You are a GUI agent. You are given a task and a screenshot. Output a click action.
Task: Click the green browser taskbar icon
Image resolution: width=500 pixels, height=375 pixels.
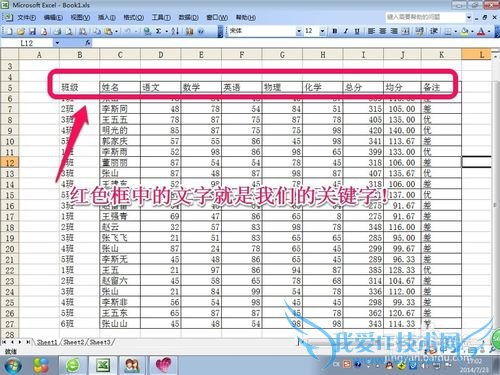[x=73, y=365]
